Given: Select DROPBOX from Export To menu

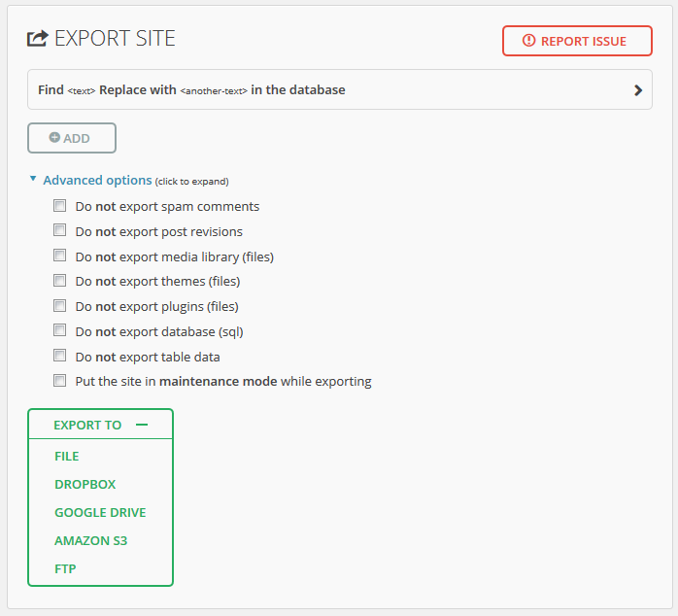Looking at the screenshot, I should (85, 485).
